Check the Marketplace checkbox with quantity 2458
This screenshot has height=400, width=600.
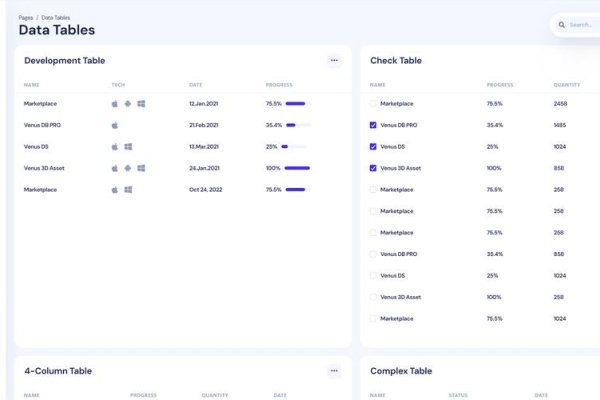point(373,104)
